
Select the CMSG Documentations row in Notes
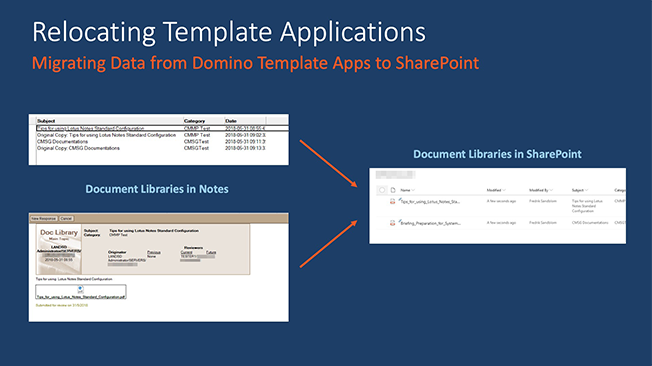coord(151,141)
